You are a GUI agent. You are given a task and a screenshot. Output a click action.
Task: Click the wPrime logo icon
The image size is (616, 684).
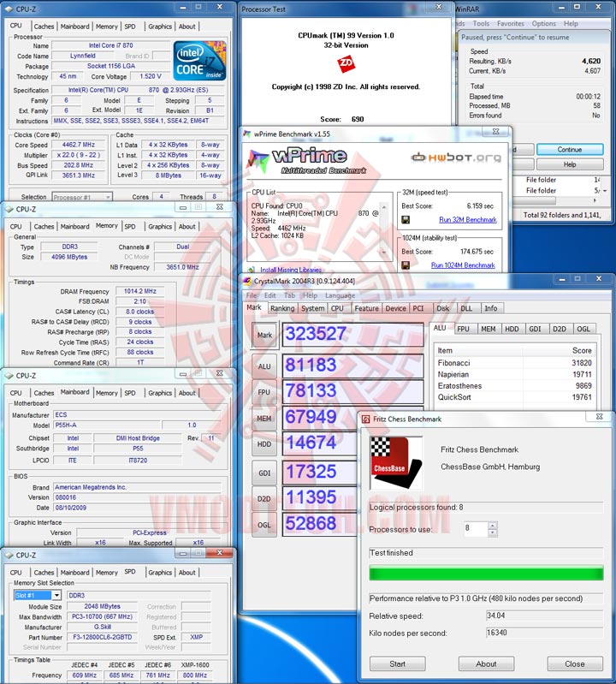tap(258, 160)
